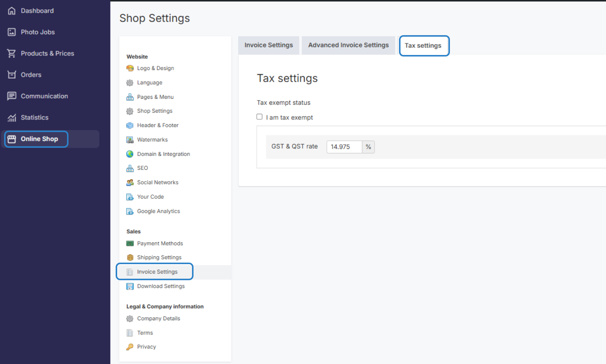The height and width of the screenshot is (364, 606).
Task: Open the Statistics section
Action: coord(34,117)
